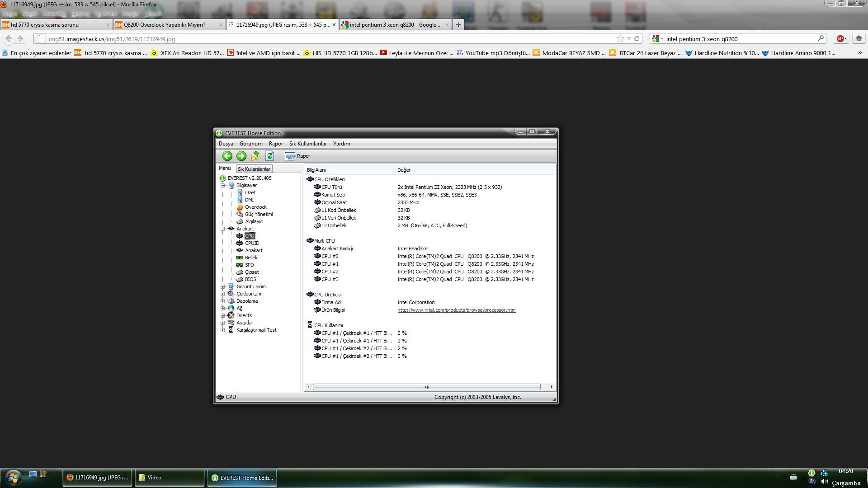This screenshot has width=868, height=488.
Task: Expand the Karşılaştırmalı Test node
Action: (222, 330)
